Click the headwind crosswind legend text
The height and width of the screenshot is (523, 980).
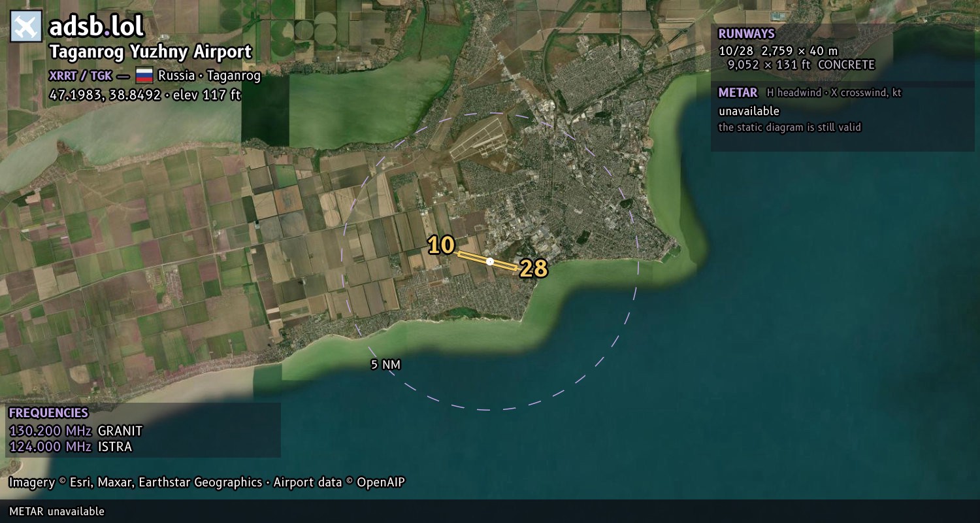(834, 93)
